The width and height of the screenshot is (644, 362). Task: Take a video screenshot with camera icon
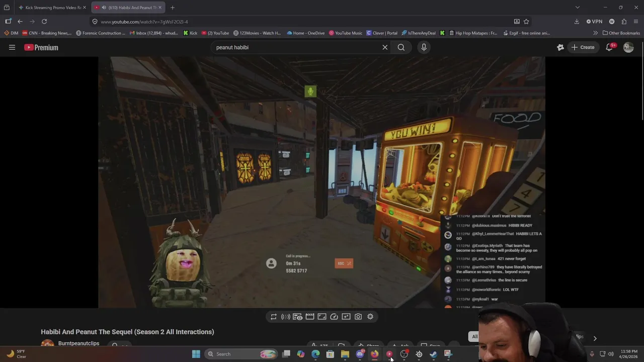pyautogui.click(x=358, y=317)
